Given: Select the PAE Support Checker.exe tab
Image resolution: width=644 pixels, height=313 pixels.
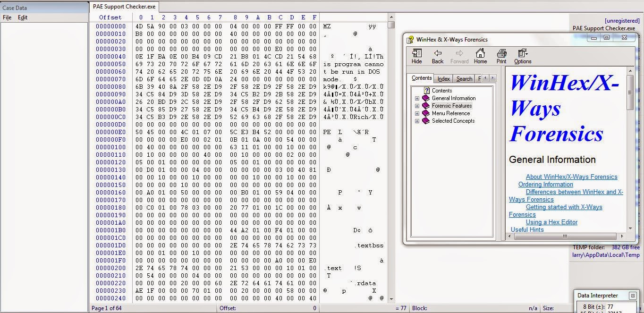Looking at the screenshot, I should pos(124,7).
